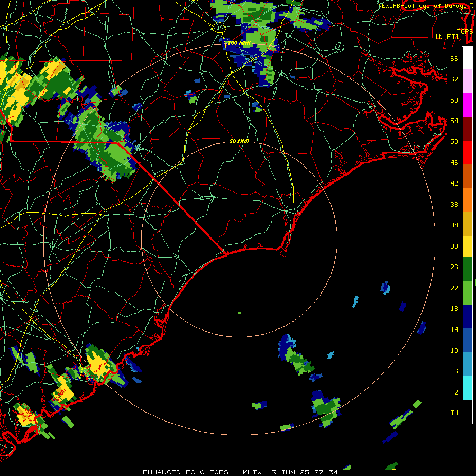Pick the bright red legend swatch
This screenshot has height=476, width=476.
[467, 152]
